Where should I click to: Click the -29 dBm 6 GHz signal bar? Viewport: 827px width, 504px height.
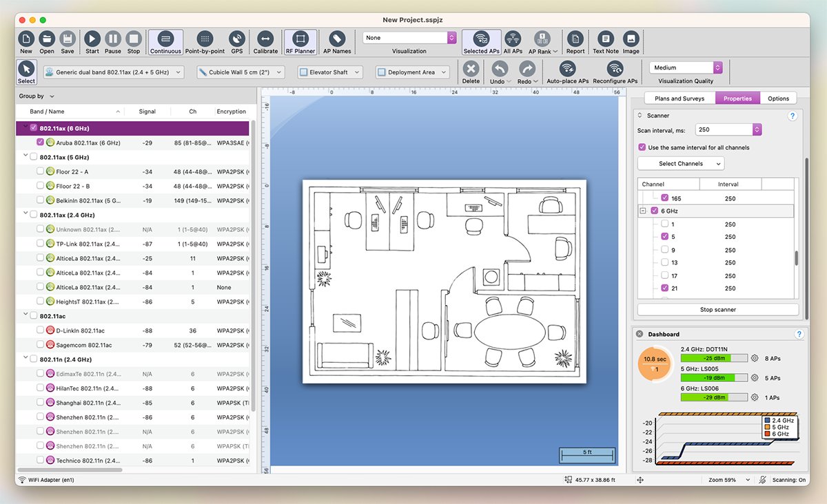click(x=713, y=397)
